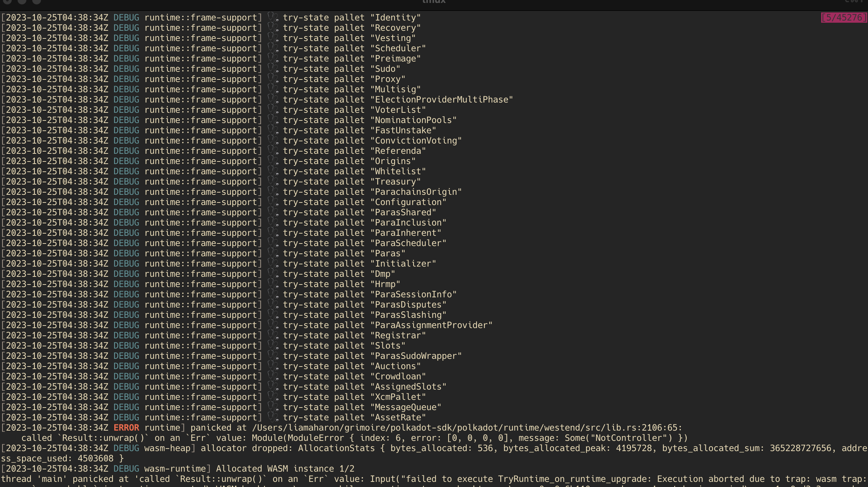Screen dimensions: 868x487
Task: Click the pallet name "NominationPools"
Action: (x=413, y=120)
